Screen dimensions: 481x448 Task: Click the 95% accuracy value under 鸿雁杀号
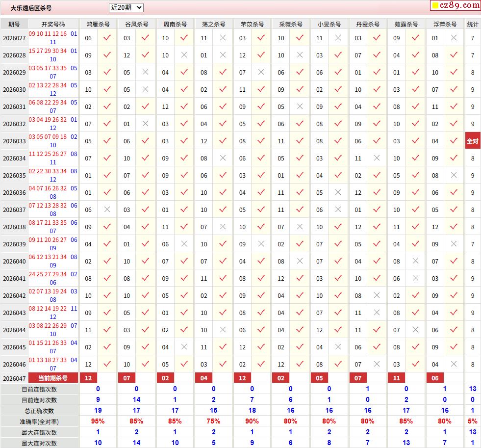pyautogui.click(x=98, y=421)
